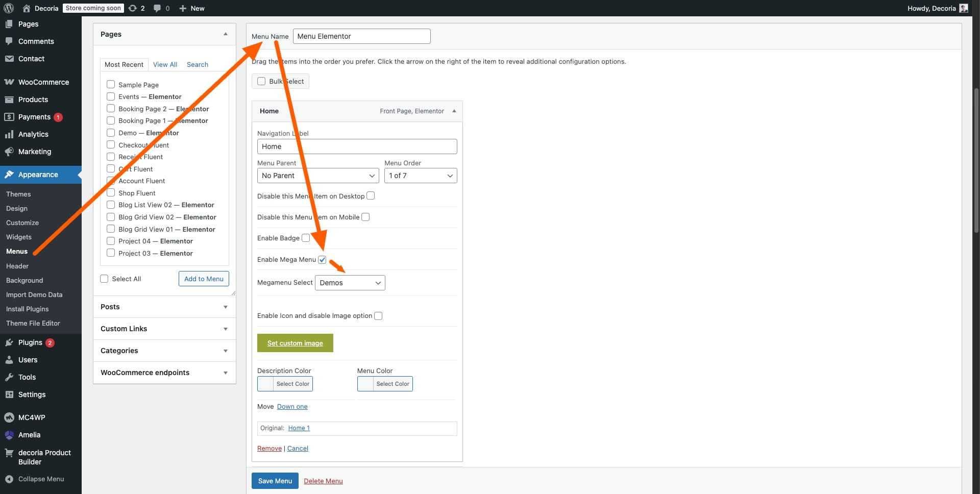
Task: Check the Sample Page checkbox
Action: pyautogui.click(x=111, y=84)
